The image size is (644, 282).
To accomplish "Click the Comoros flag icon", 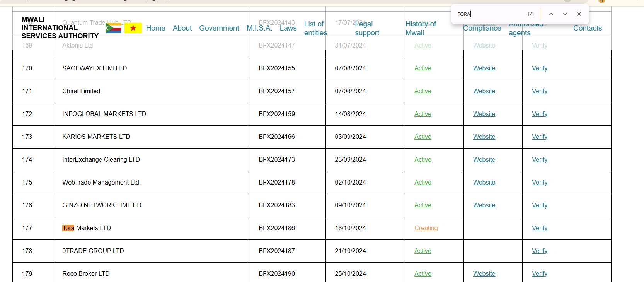I will pyautogui.click(x=113, y=28).
